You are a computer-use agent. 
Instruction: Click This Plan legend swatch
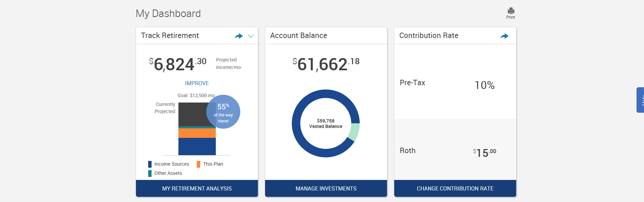pyautogui.click(x=198, y=164)
